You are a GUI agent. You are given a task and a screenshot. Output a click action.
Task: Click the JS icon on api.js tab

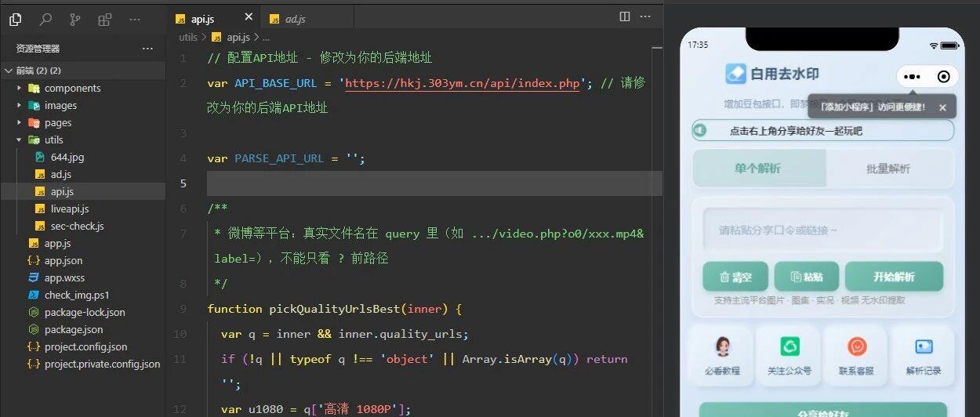(x=181, y=19)
